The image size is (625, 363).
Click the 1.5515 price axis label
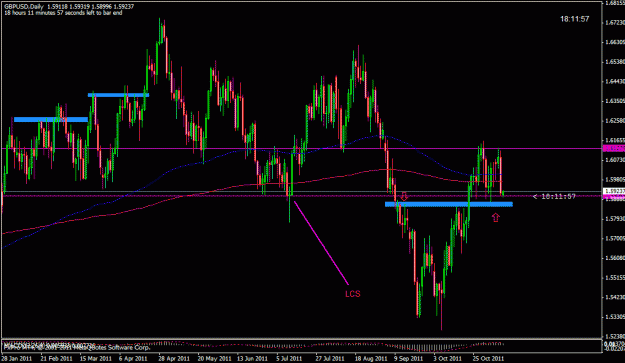pos(615,277)
